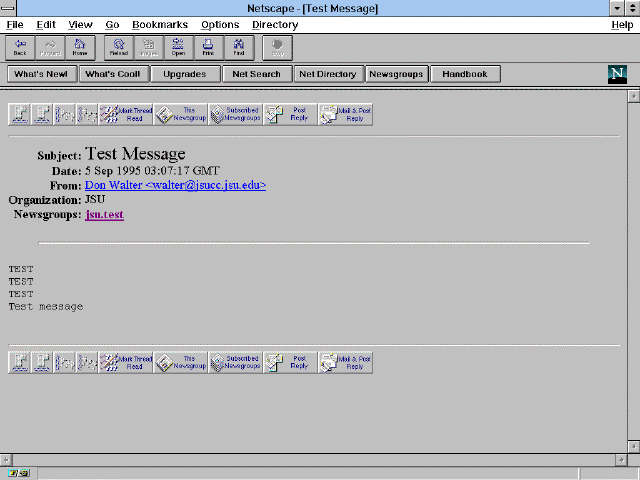Open the Edit menu
Image resolution: width=640 pixels, height=480 pixels.
[46, 25]
